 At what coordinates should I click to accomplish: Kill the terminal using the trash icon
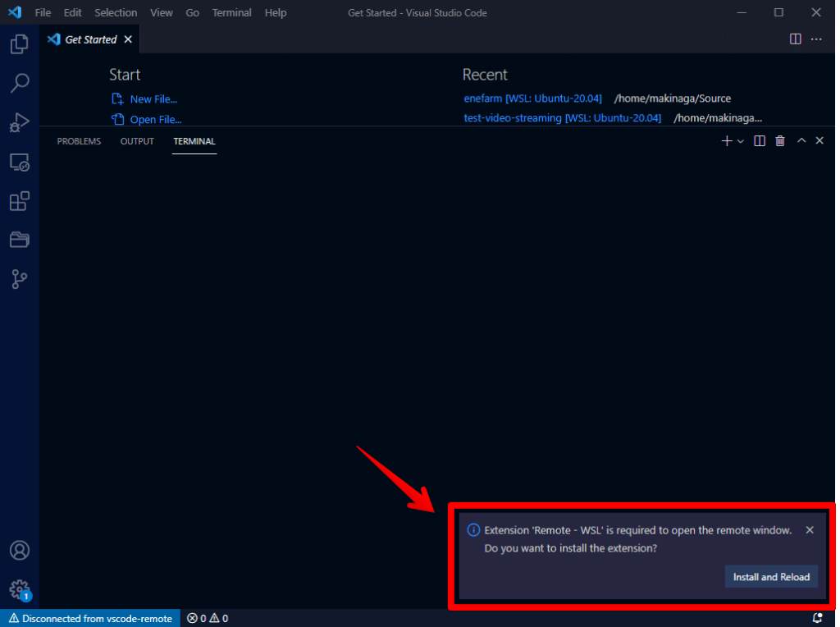(x=779, y=140)
